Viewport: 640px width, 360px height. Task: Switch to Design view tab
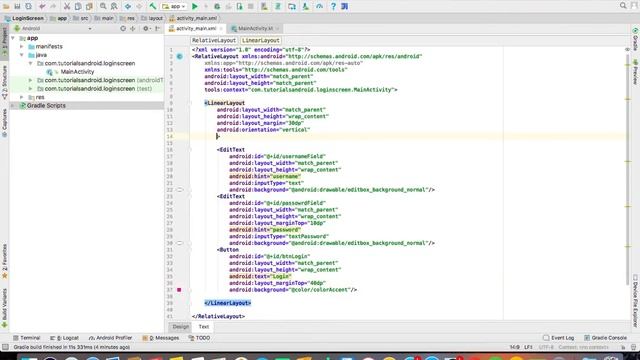pos(180,327)
